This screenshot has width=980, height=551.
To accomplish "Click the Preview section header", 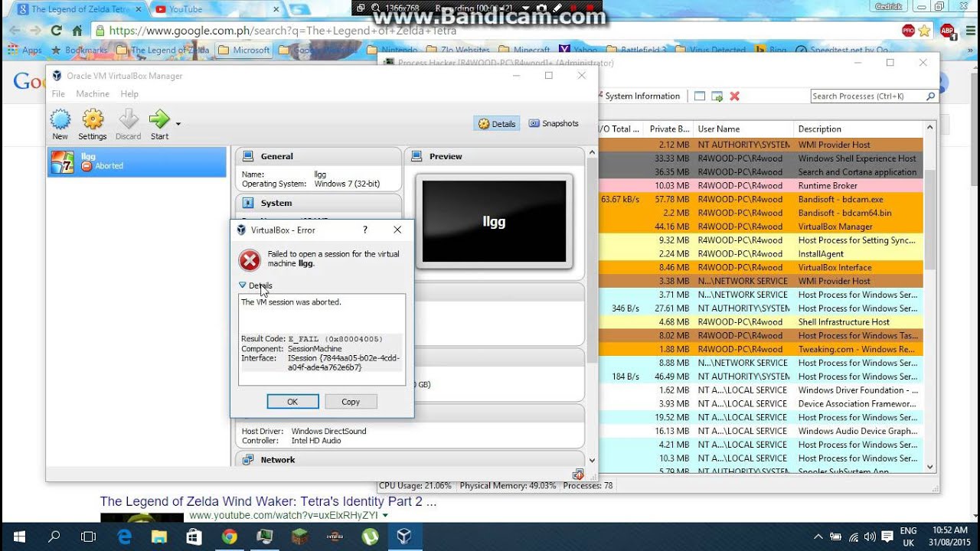I will (x=494, y=156).
